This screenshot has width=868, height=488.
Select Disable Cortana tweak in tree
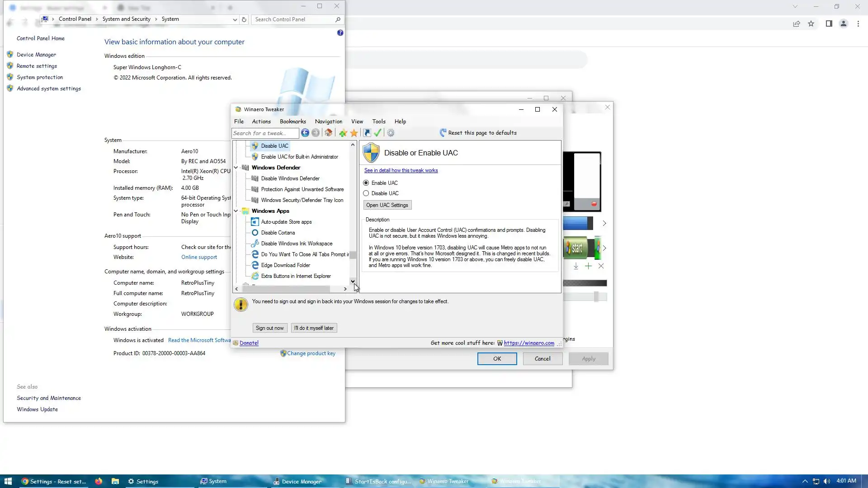[278, 233]
